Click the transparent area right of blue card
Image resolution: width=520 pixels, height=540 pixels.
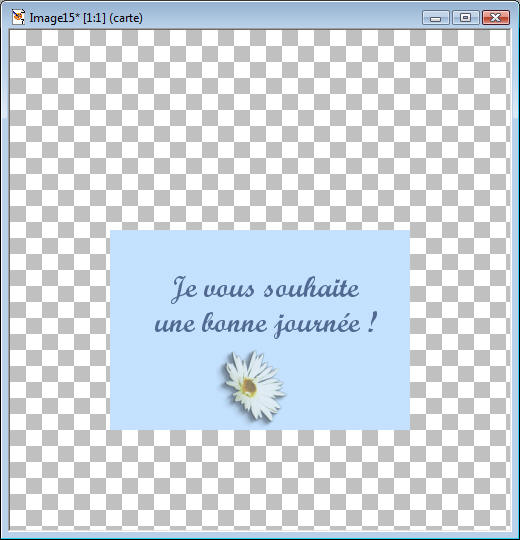[x=460, y=330]
